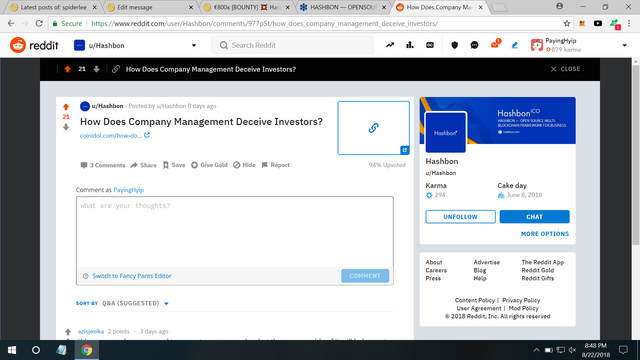Focus the Search Reddit field
The width and height of the screenshot is (640, 360).
(293, 45)
